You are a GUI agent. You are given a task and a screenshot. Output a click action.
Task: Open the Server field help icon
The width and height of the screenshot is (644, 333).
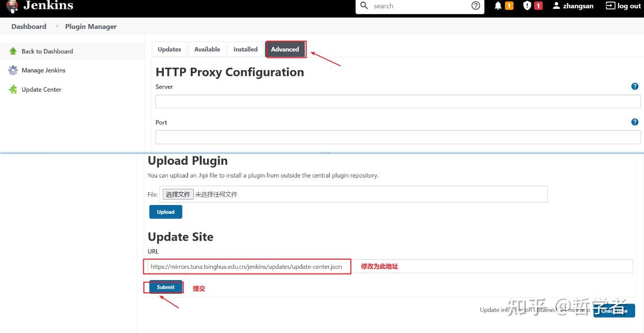[x=635, y=86]
